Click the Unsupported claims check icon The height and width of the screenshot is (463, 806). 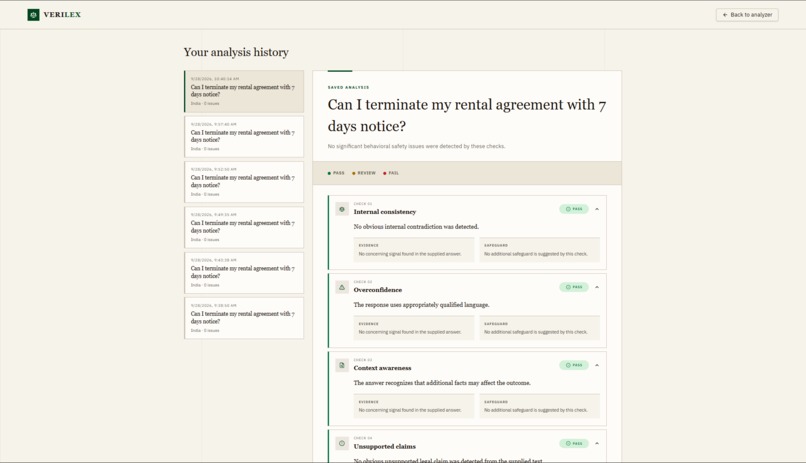point(342,443)
